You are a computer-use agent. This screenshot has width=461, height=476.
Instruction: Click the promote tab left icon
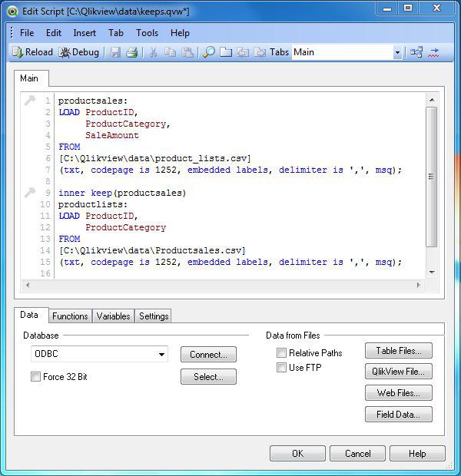coord(243,52)
